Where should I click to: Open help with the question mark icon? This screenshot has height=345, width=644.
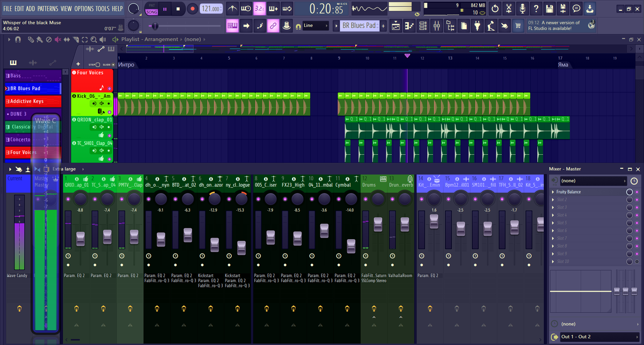tap(536, 9)
